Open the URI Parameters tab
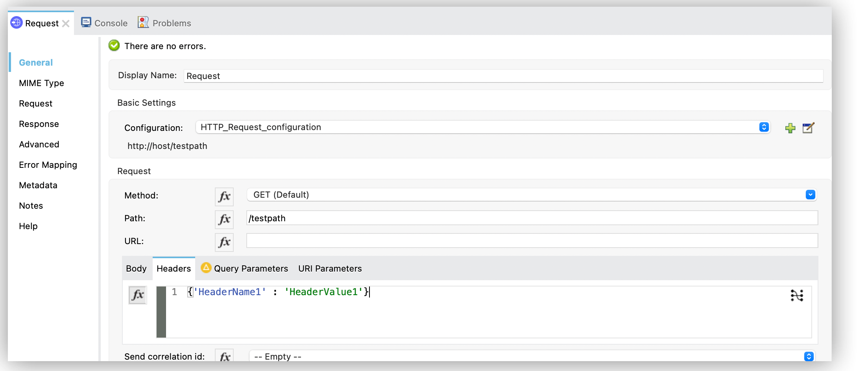868x371 pixels. click(x=330, y=268)
